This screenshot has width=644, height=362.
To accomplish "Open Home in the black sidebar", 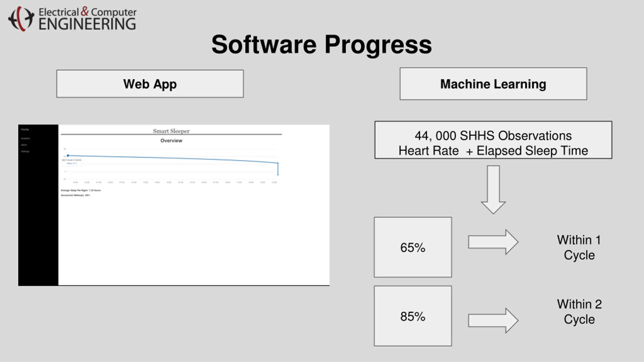I will coord(25,129).
